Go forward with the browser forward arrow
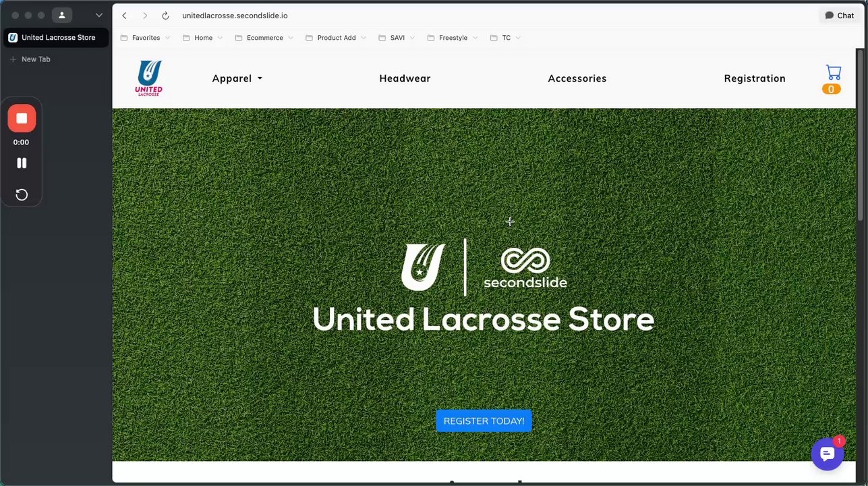Image resolution: width=868 pixels, height=486 pixels. (x=144, y=16)
